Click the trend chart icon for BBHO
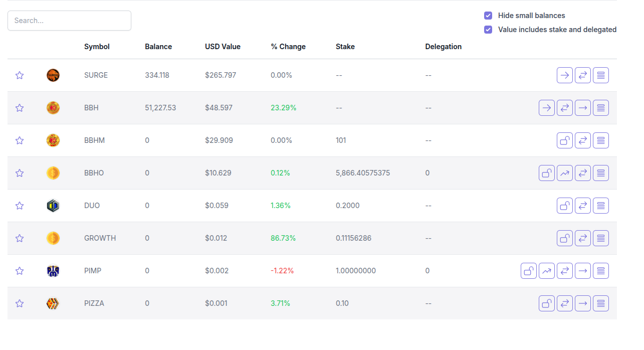The width and height of the screenshot is (644, 350). [565, 173]
